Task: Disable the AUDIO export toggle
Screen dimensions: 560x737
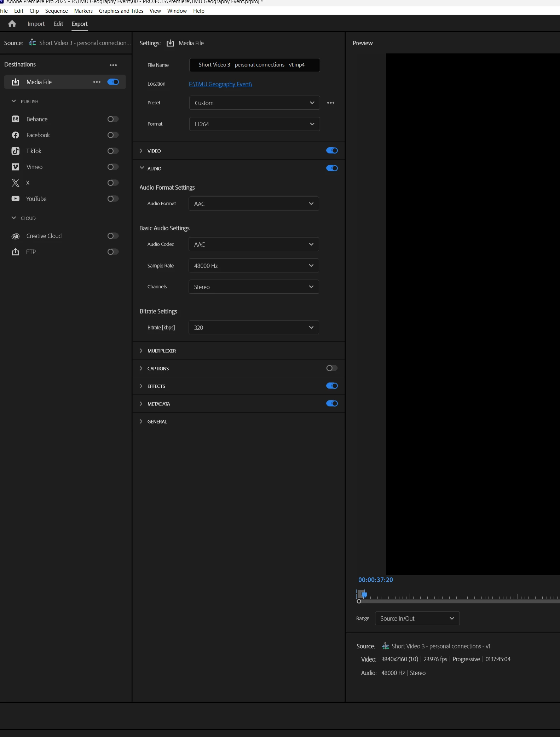Action: click(x=332, y=168)
